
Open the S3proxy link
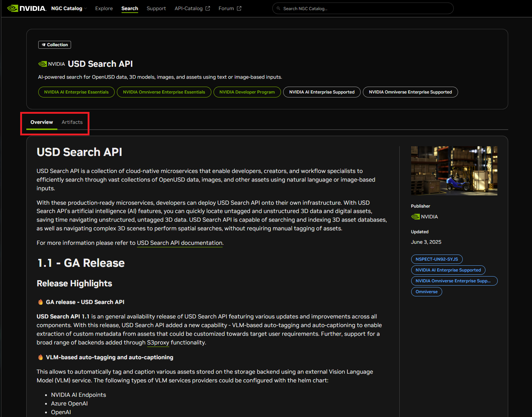(158, 343)
